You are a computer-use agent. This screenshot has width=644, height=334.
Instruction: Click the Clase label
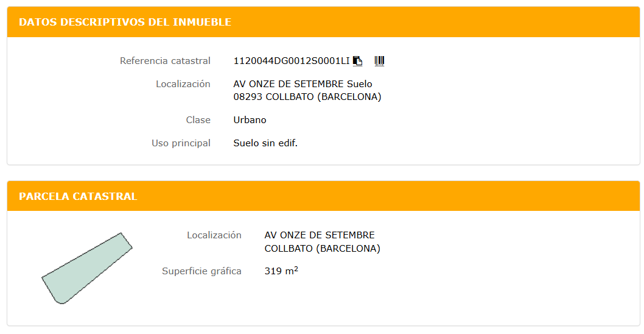(198, 120)
